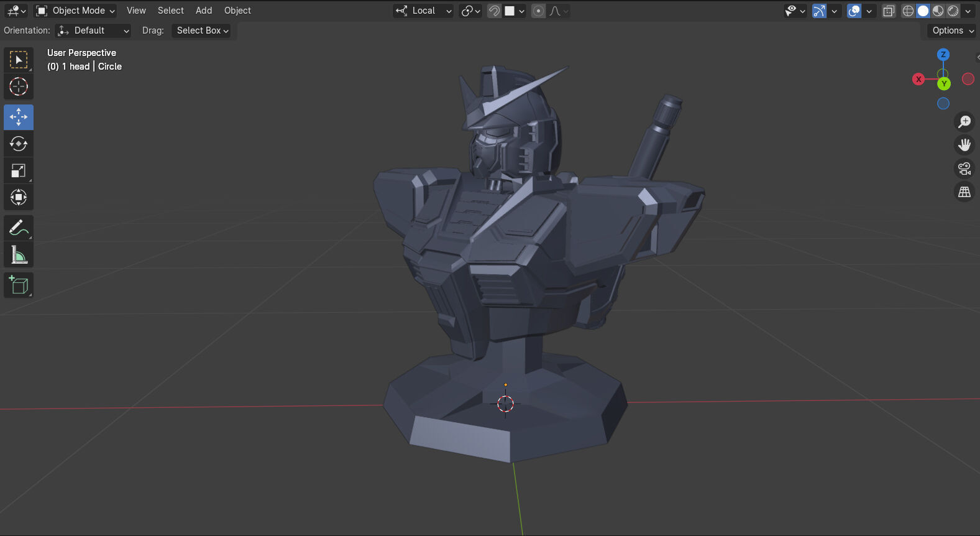Click the Zoom view magnifier icon

pyautogui.click(x=964, y=122)
